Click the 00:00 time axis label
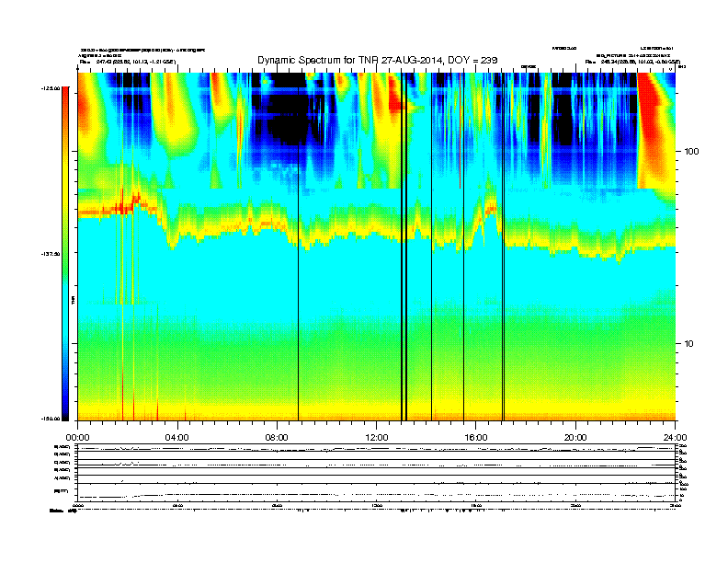The height and width of the screenshot is (563, 728). (x=77, y=438)
